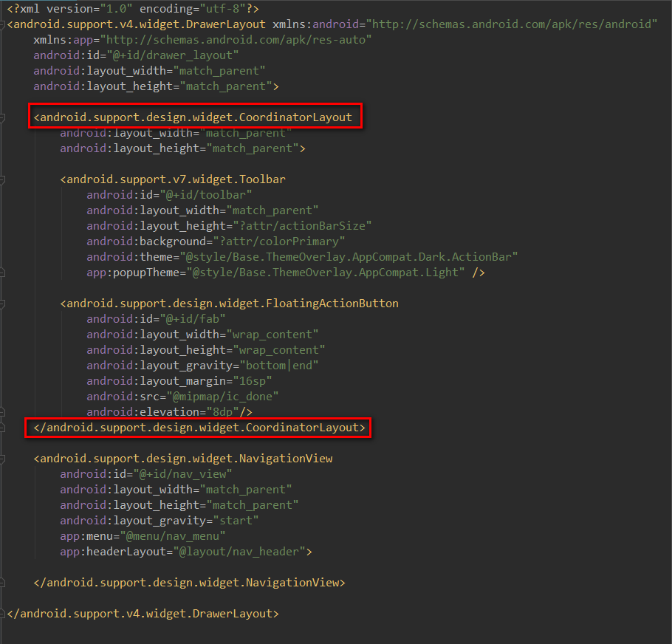Screen dimensions: 672x644
Task: Click the app:popupTheme Light style value
Action: coord(326,272)
